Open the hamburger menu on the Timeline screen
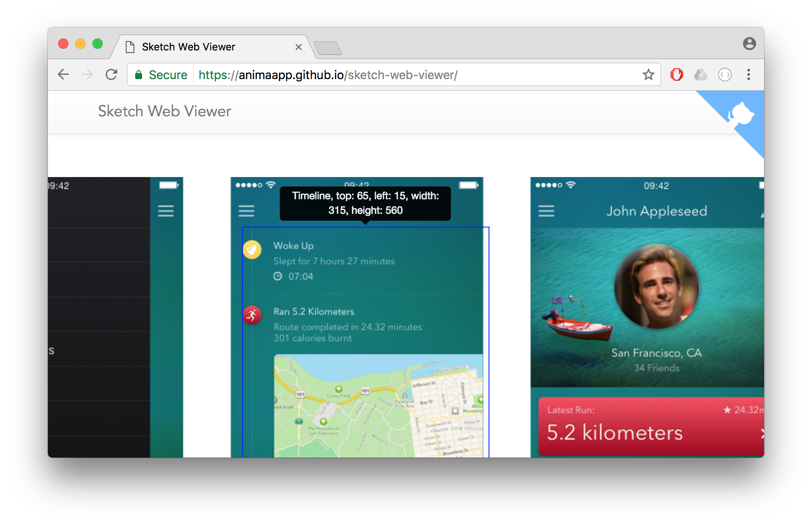Image resolution: width=812 pixels, height=526 pixels. click(246, 211)
